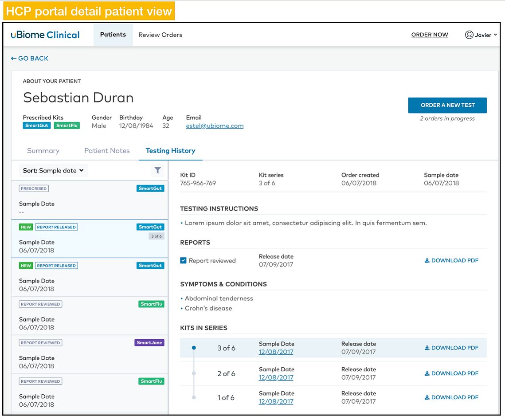Viewport: 505px width, 420px height.
Task: Open the Sort: Sample date dropdown
Action: click(x=53, y=170)
